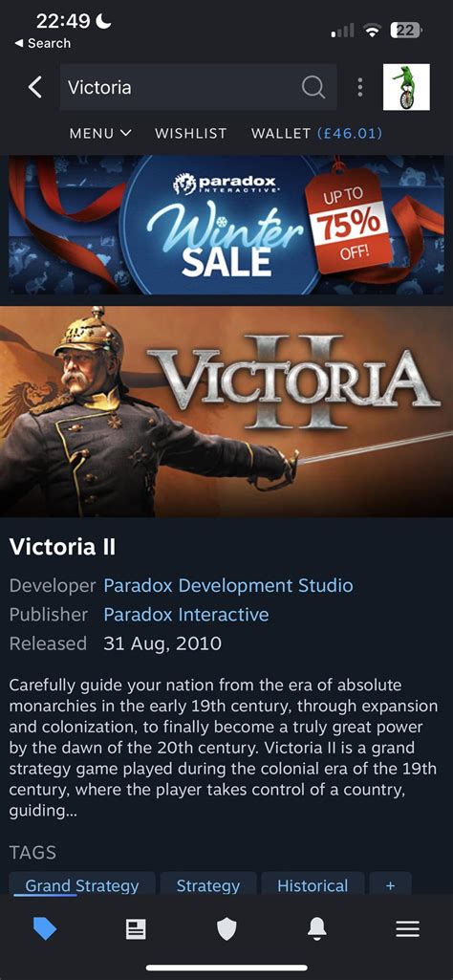The width and height of the screenshot is (453, 980).
Task: Select the Store tag icon in bottom bar
Action: pos(45,929)
